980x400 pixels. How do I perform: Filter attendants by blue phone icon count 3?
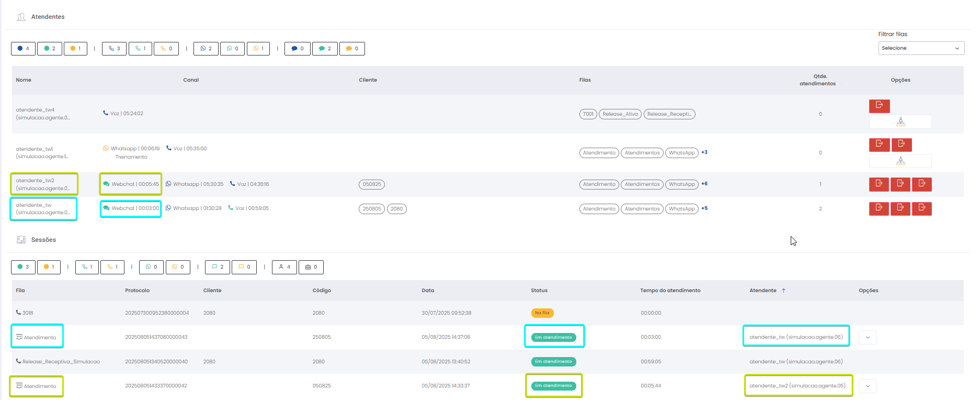point(114,49)
